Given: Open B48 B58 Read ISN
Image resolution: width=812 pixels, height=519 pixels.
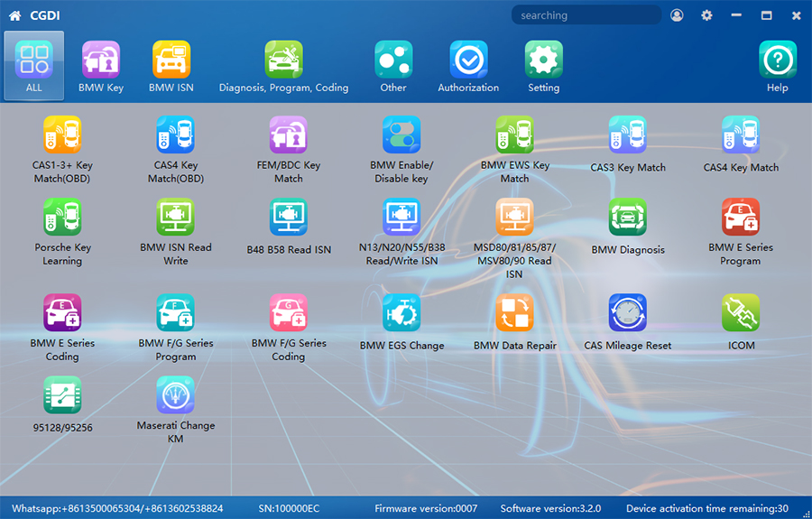Looking at the screenshot, I should [288, 218].
